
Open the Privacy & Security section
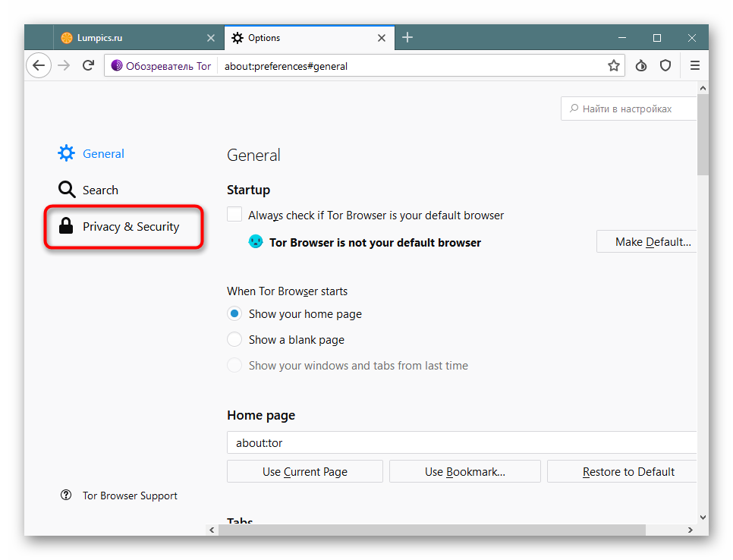pyautogui.click(x=131, y=227)
